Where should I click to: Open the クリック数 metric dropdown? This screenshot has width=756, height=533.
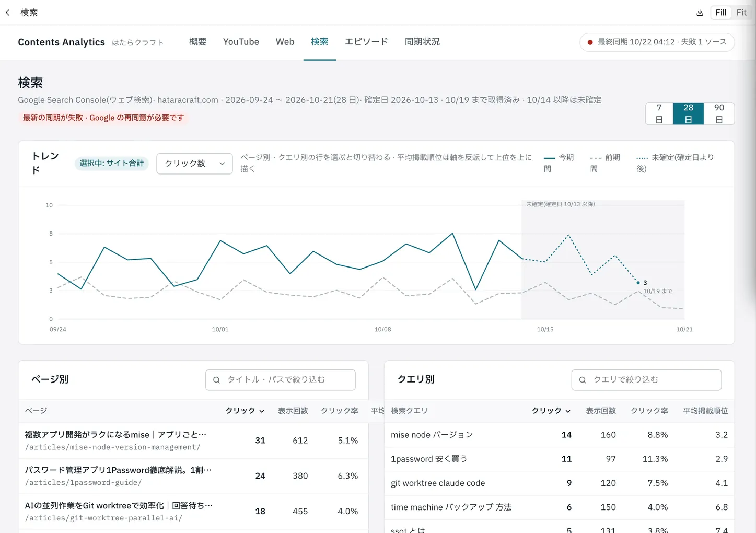point(194,164)
